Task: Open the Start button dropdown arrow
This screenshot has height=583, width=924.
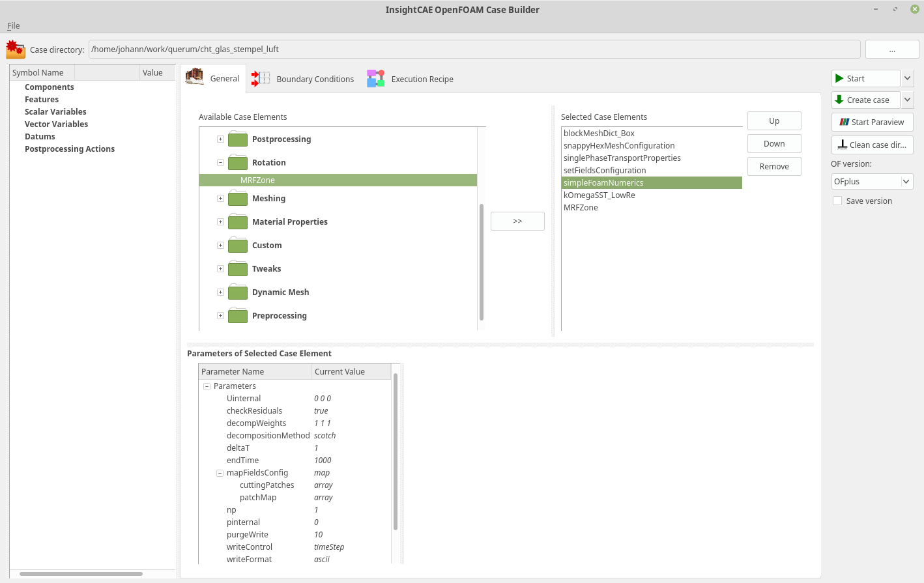Action: click(x=907, y=78)
